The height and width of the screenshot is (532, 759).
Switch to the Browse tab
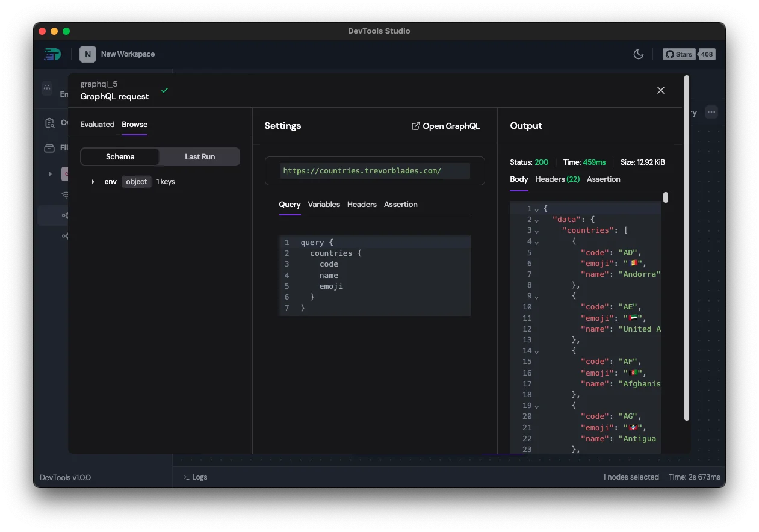click(x=134, y=124)
